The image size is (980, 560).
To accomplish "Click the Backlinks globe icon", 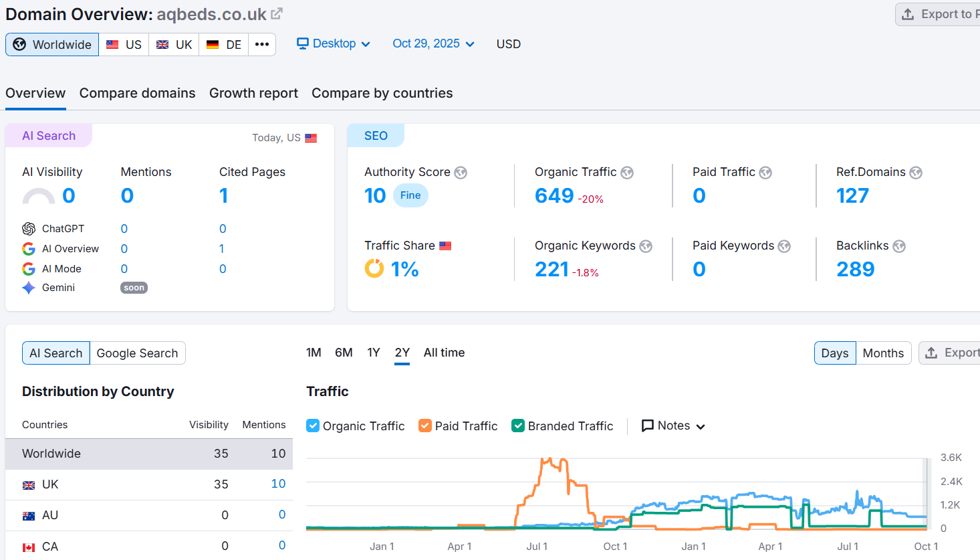I will (899, 246).
